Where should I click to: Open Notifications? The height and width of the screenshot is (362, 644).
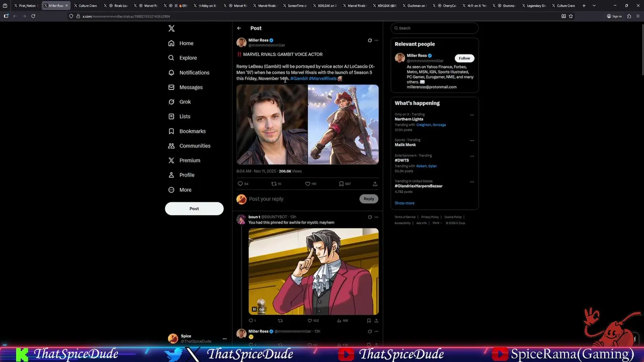point(189,72)
